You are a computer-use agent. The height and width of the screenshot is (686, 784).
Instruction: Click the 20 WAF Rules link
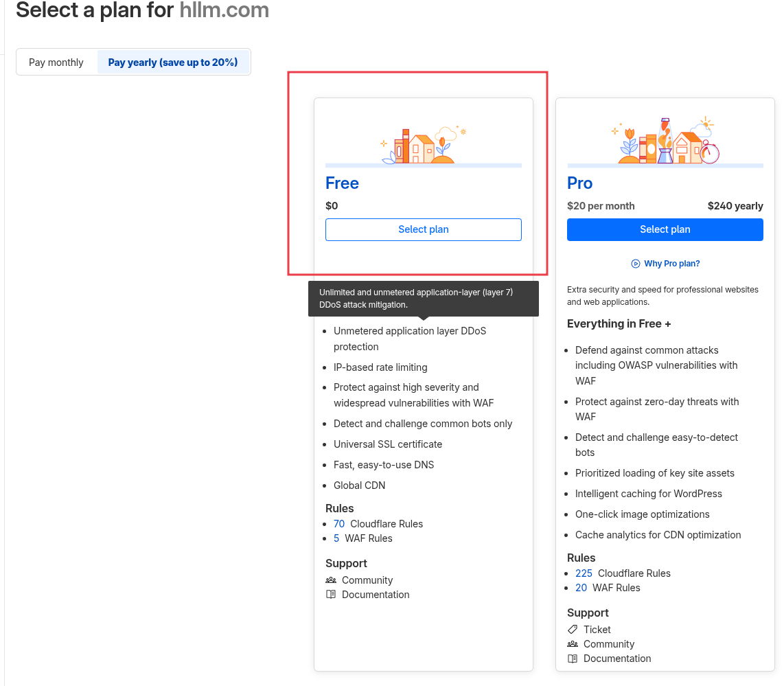tap(581, 587)
